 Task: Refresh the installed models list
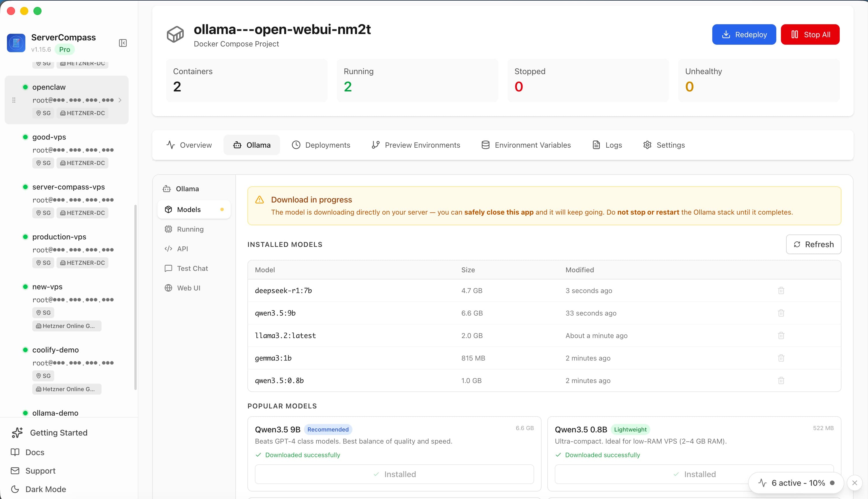pyautogui.click(x=813, y=244)
